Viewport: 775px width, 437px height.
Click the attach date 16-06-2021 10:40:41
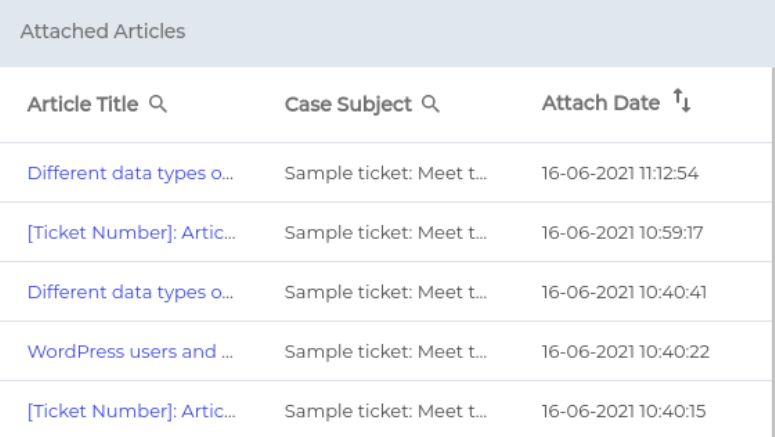click(x=620, y=292)
